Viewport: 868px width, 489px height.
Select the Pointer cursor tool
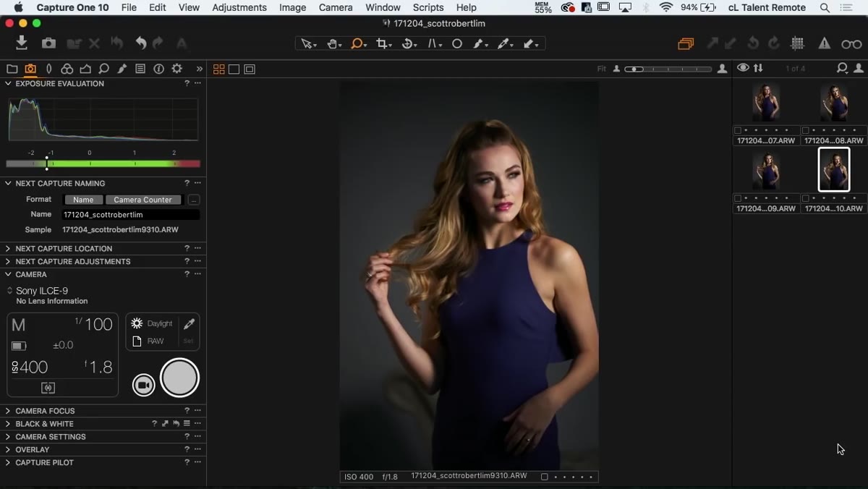click(308, 44)
